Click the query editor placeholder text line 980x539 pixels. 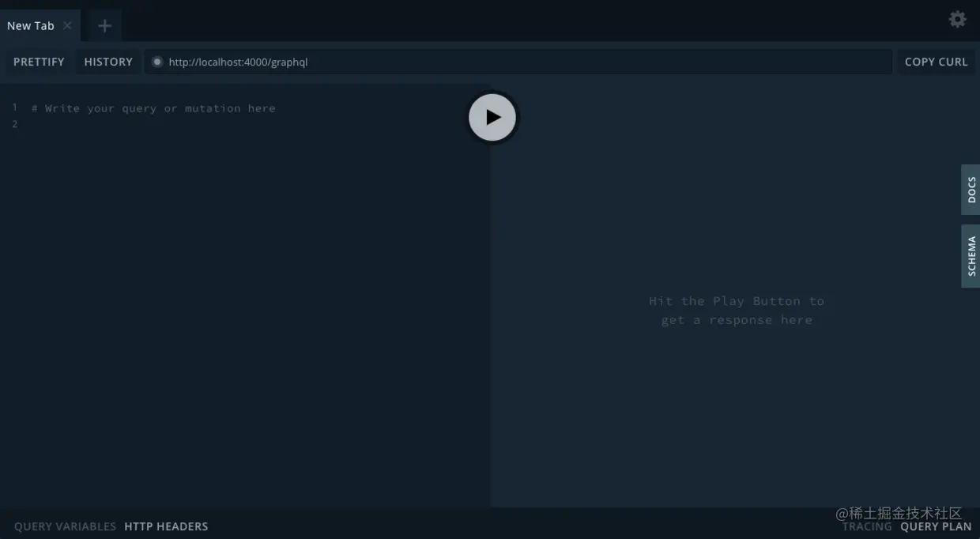coord(153,108)
